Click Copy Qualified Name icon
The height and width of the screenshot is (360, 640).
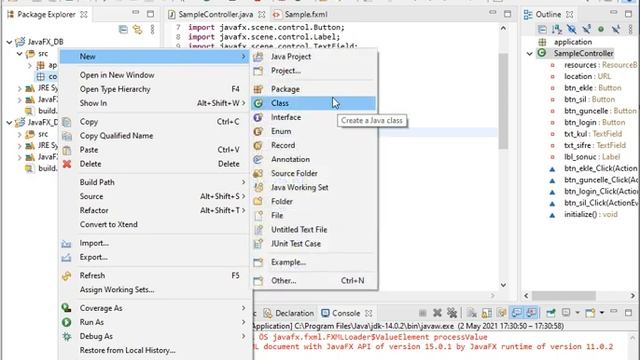(x=67, y=136)
